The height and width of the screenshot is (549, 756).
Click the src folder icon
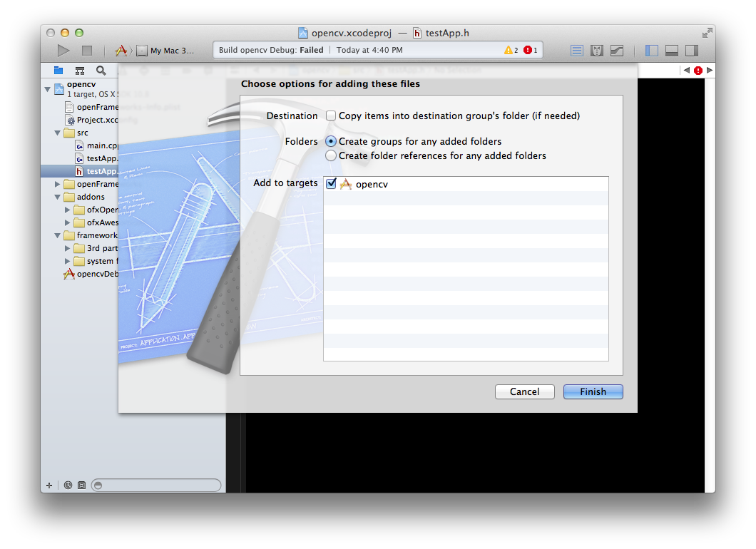69,133
